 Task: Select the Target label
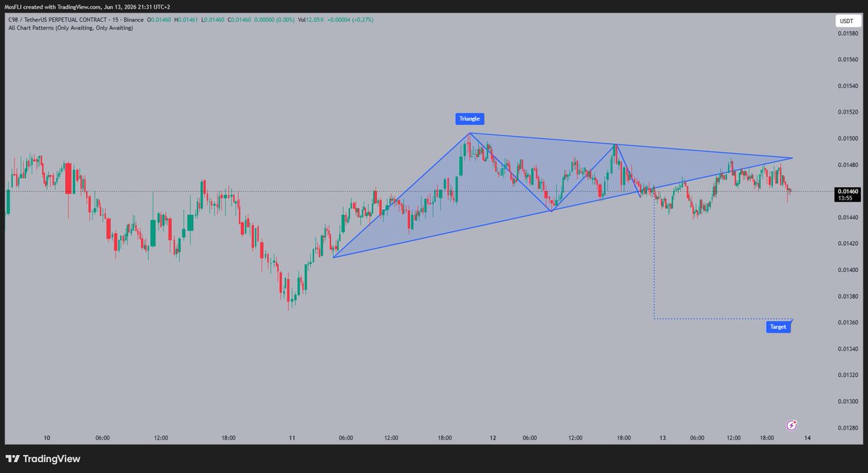(x=778, y=327)
